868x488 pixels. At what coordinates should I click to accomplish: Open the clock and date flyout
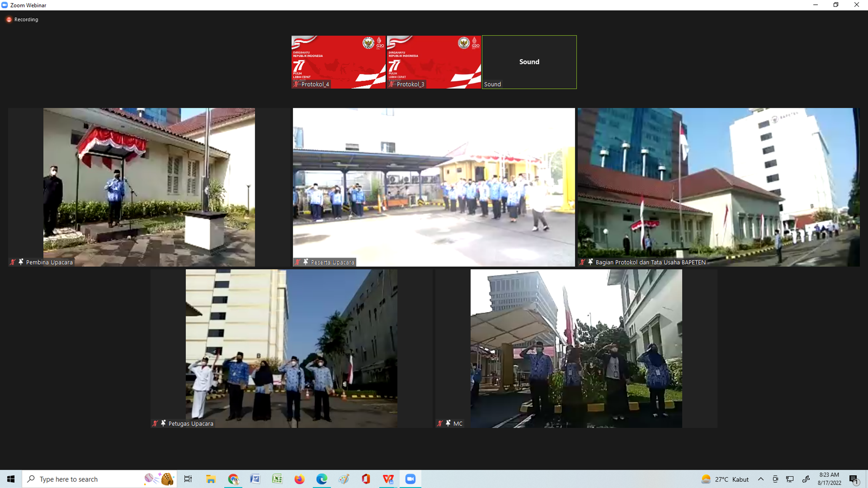coord(829,479)
